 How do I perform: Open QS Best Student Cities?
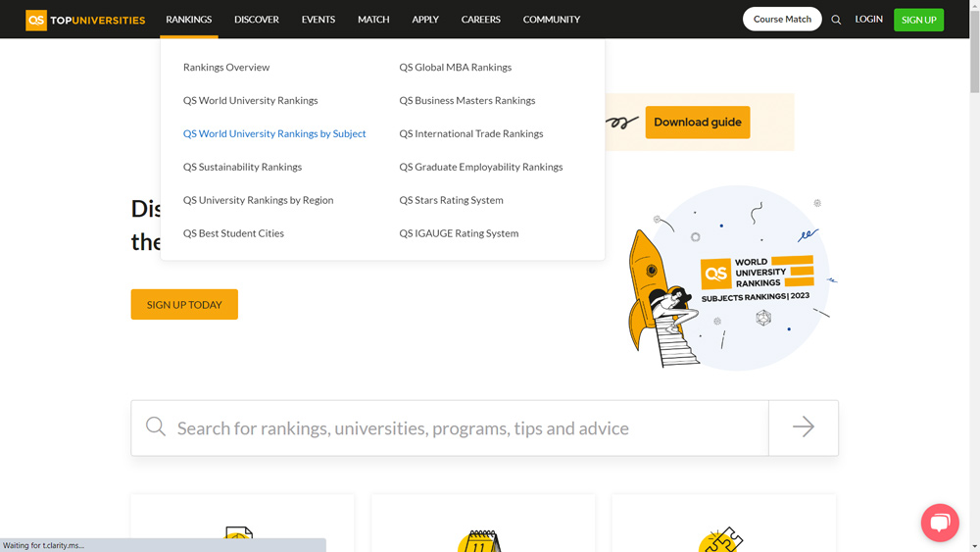point(233,232)
